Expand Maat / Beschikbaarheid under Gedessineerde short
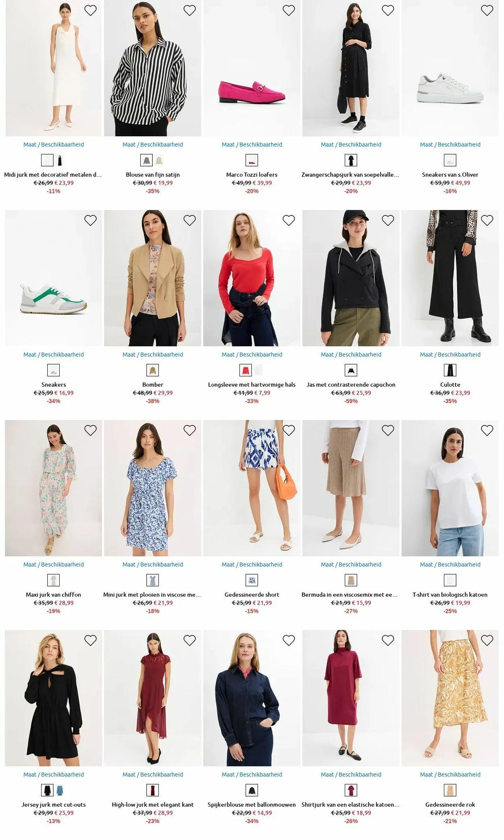Viewport: 504px width, 840px height. pyautogui.click(x=252, y=564)
